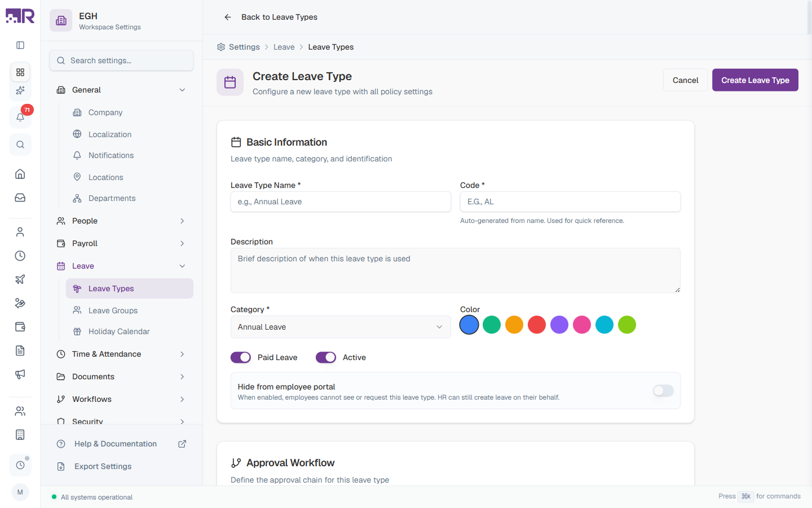The height and width of the screenshot is (508, 812).
Task: Cancel creating the leave type
Action: click(685, 80)
